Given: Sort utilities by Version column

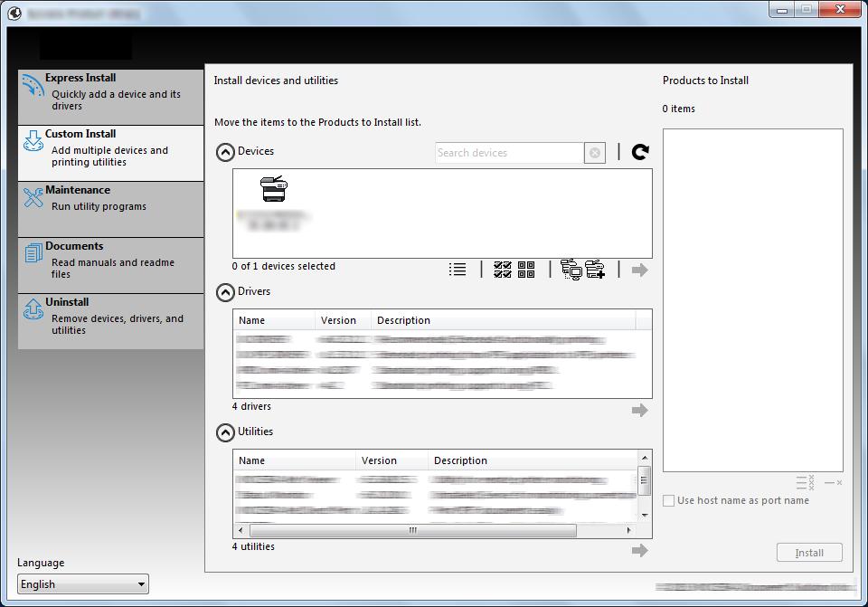Looking at the screenshot, I should [x=392, y=460].
